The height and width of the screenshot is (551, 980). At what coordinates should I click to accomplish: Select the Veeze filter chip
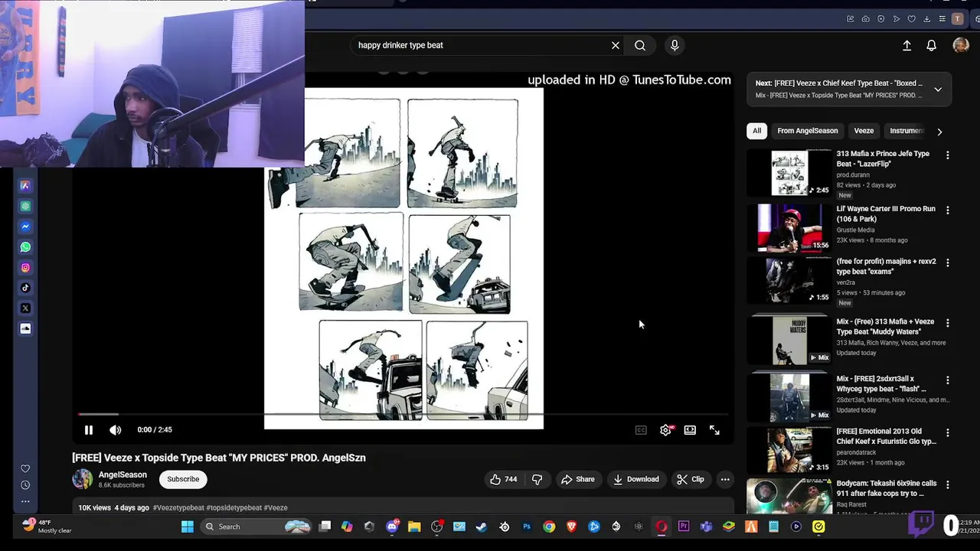pyautogui.click(x=864, y=131)
